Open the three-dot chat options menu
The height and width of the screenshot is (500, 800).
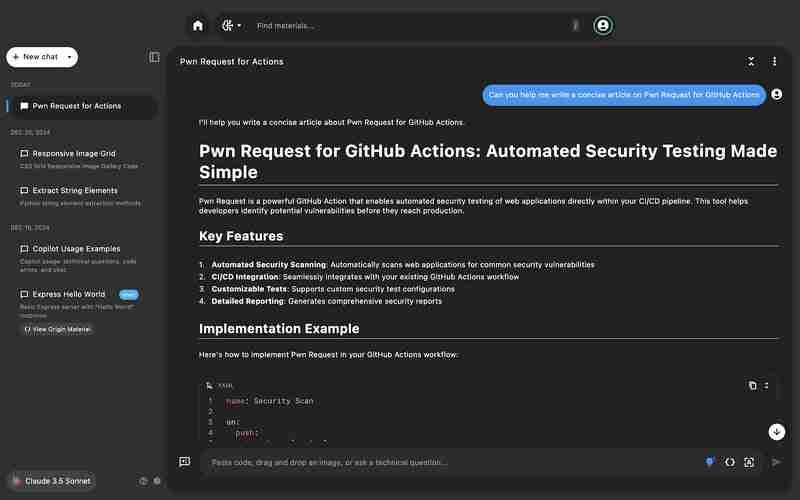[x=774, y=61]
